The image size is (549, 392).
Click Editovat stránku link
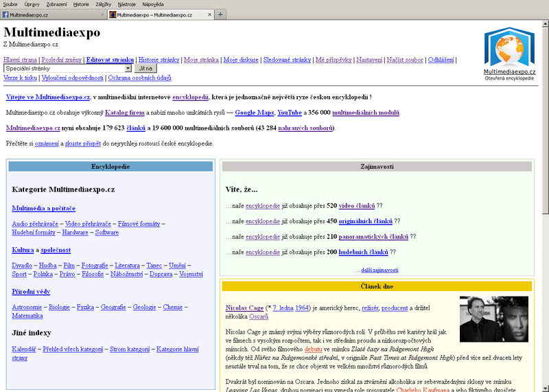(x=110, y=60)
